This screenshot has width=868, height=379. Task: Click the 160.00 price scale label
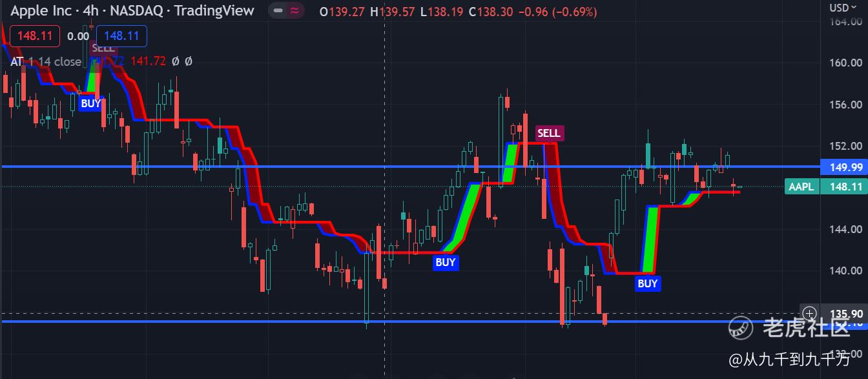click(x=846, y=63)
